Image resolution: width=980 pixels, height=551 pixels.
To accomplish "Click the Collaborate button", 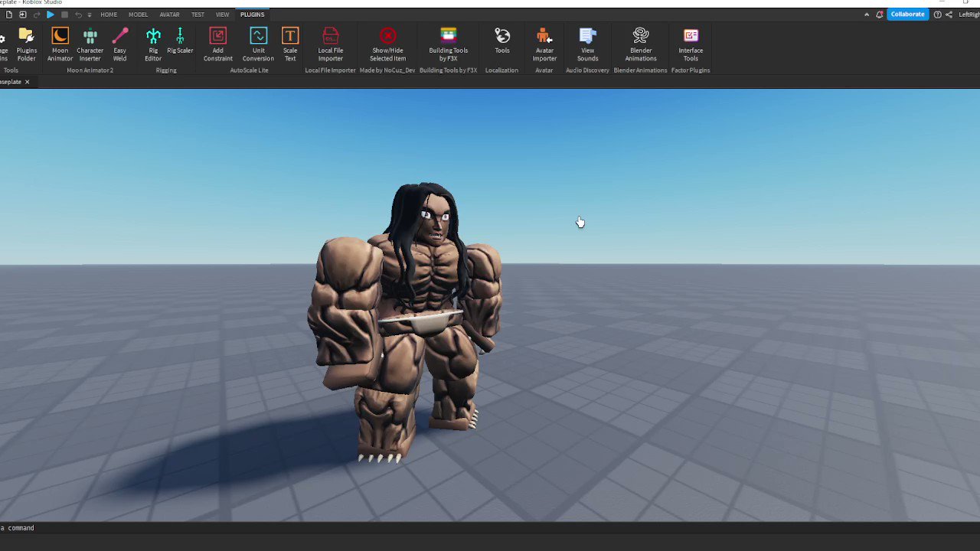I will coord(907,15).
